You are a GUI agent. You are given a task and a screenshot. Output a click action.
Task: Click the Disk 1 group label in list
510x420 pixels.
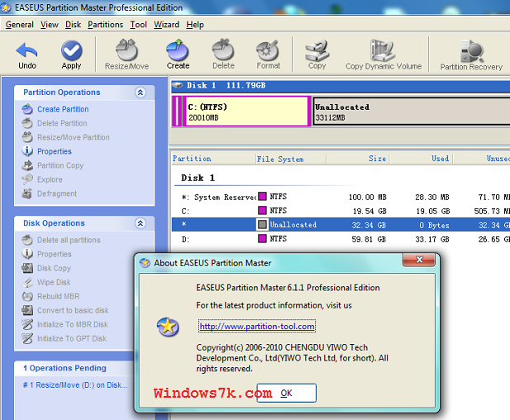pyautogui.click(x=198, y=178)
